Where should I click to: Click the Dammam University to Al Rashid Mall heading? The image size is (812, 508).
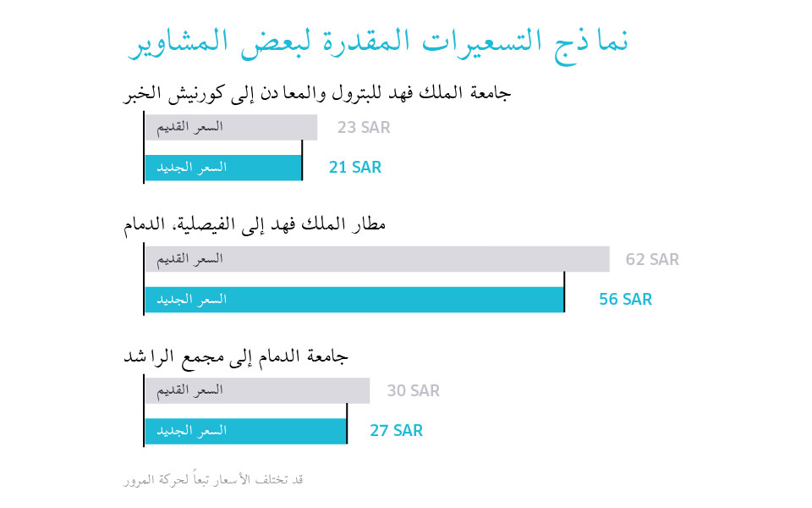click(238, 356)
